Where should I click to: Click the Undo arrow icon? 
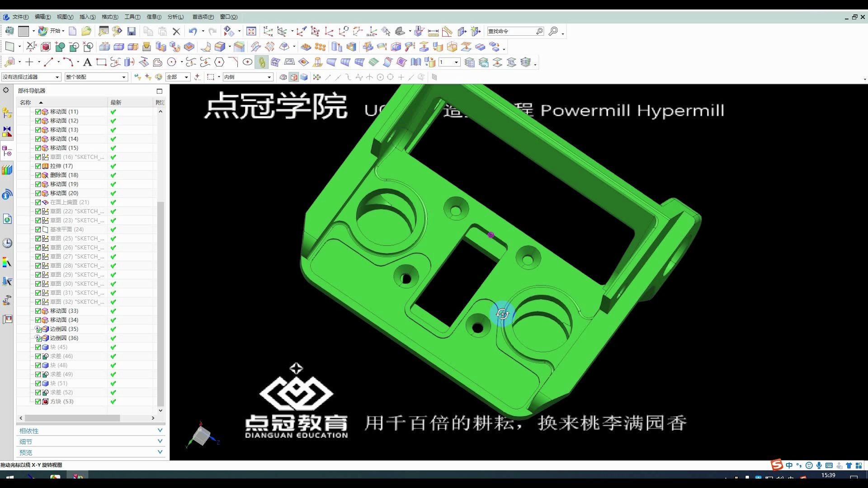click(x=193, y=31)
